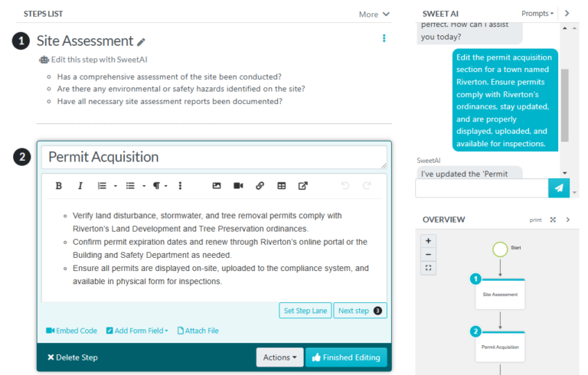Image resolution: width=588 pixels, height=375 pixels.
Task: Click Attach File link
Action: pos(198,331)
